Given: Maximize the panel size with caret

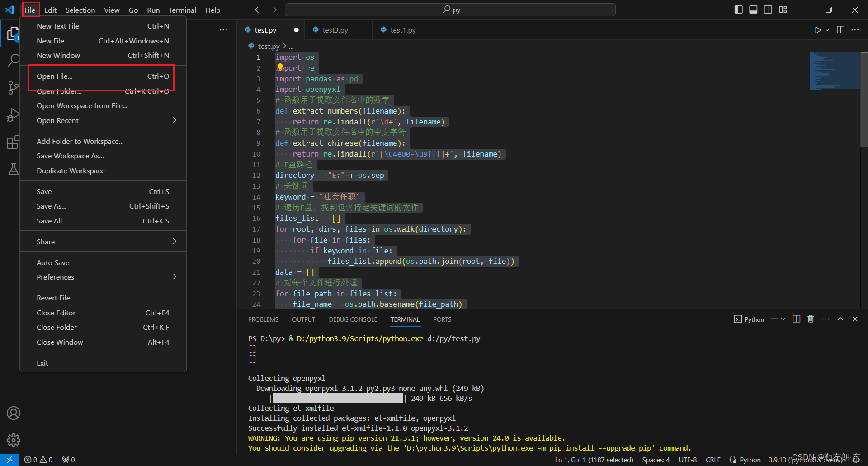Looking at the screenshot, I should click(840, 319).
